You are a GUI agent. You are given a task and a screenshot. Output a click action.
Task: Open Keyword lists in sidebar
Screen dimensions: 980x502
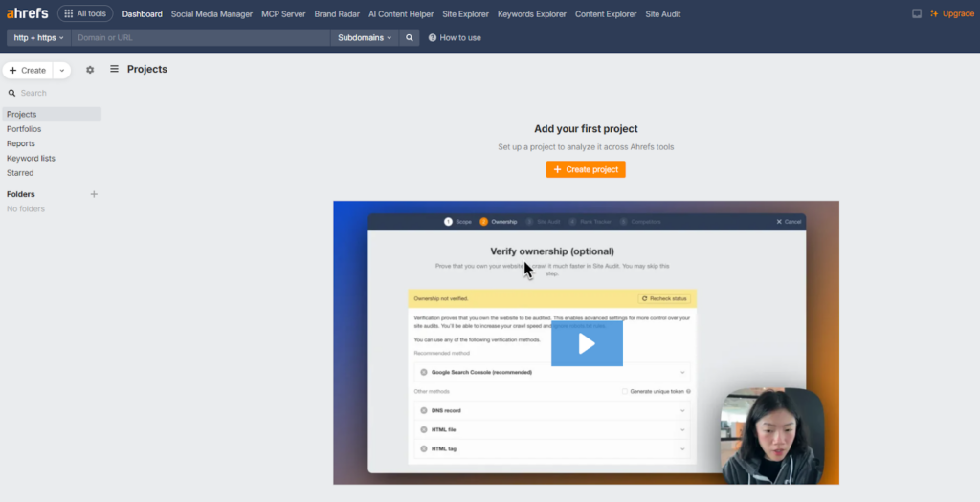31,158
